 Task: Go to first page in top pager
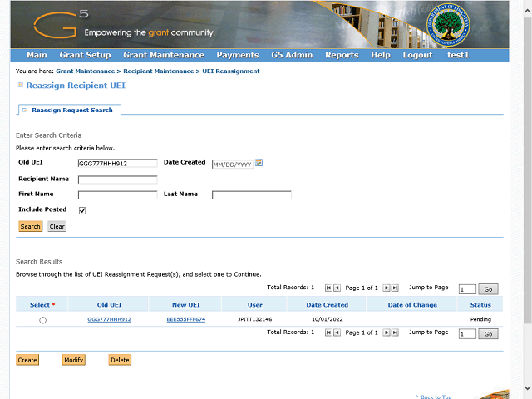(328, 288)
